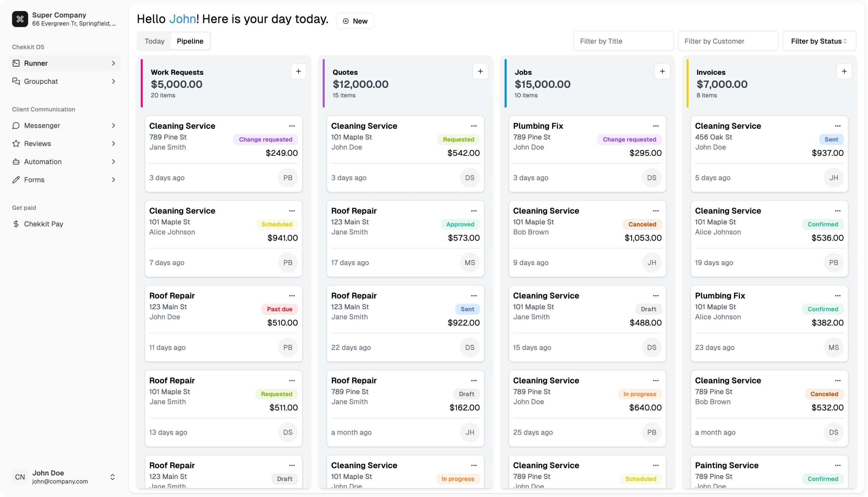Add a new Invoices item
The image size is (868, 497).
[844, 71]
